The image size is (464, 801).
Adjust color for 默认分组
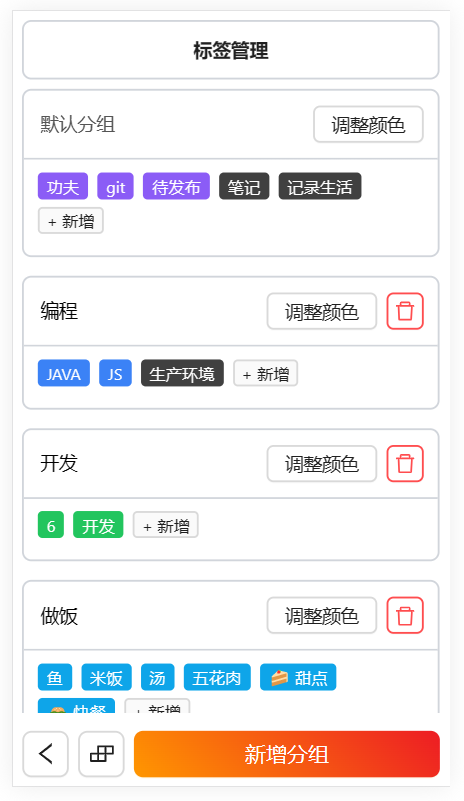point(368,124)
